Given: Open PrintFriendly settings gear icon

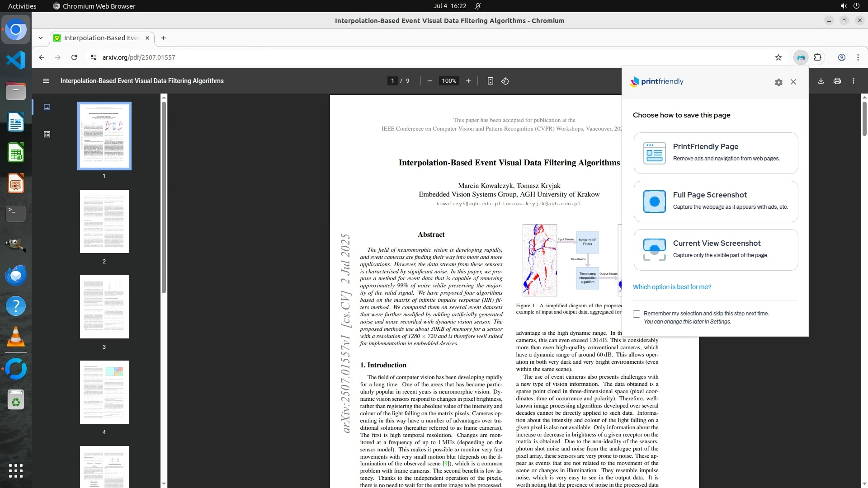Looking at the screenshot, I should tap(778, 82).
